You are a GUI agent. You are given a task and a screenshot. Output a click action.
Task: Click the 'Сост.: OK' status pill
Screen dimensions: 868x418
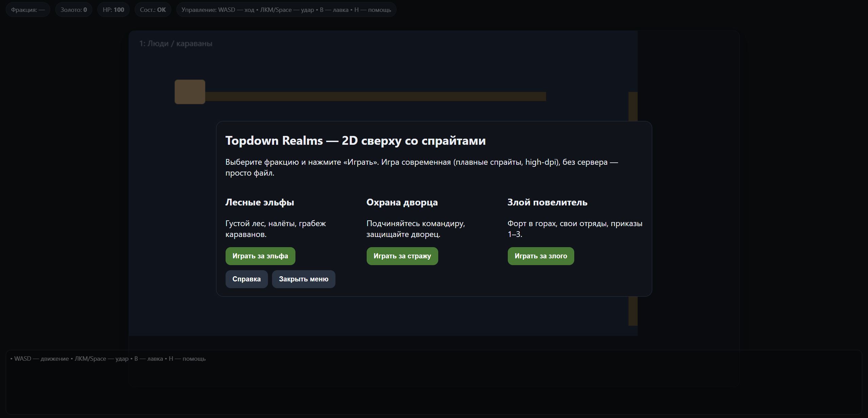pyautogui.click(x=153, y=10)
